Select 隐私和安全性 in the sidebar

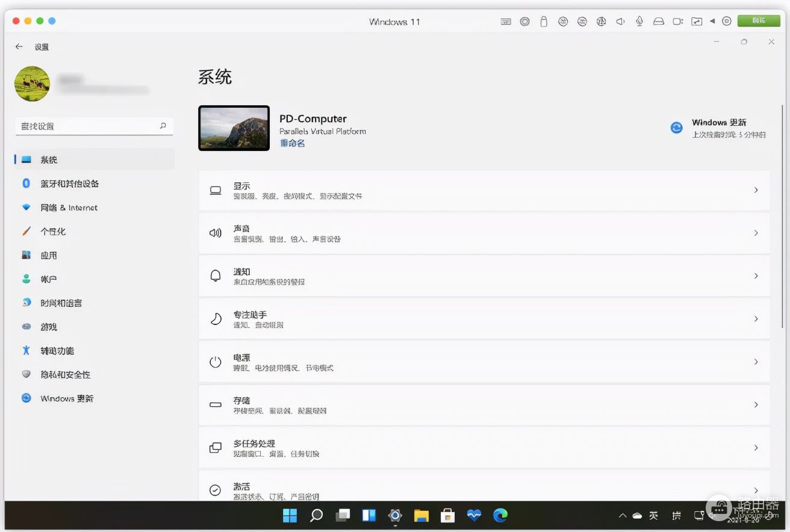(65, 374)
